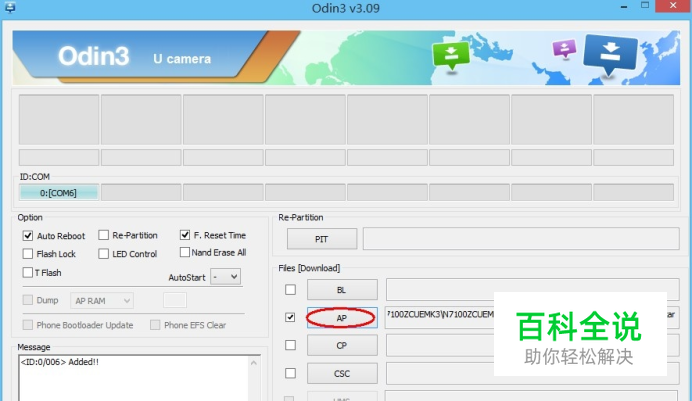The height and width of the screenshot is (401, 692).
Task: Enable Nand Erase All checkbox
Action: point(185,252)
